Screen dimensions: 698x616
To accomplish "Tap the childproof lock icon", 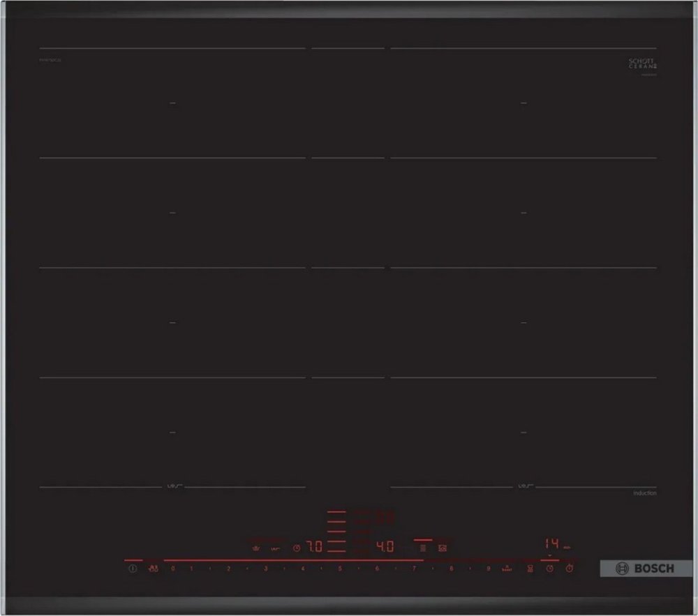I will click(153, 569).
